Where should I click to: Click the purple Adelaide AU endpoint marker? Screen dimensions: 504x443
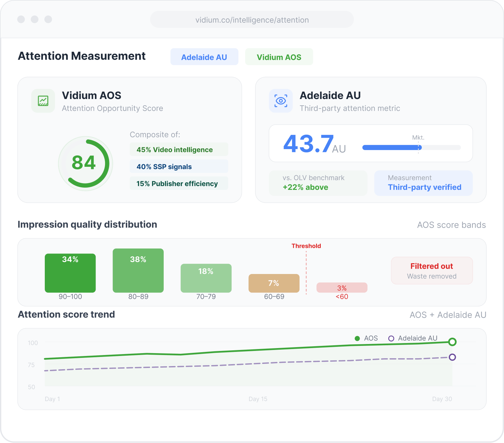coord(452,357)
